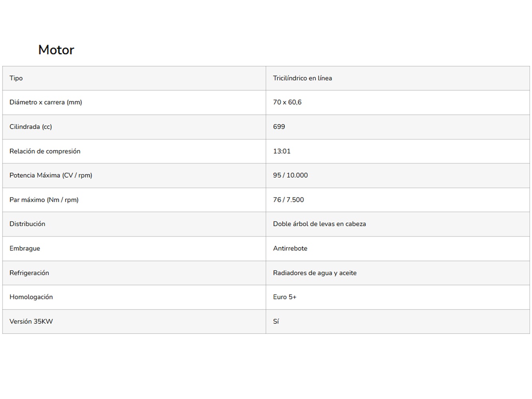Select the Par máximo label
This screenshot has height=399, width=532.
pyautogui.click(x=44, y=200)
